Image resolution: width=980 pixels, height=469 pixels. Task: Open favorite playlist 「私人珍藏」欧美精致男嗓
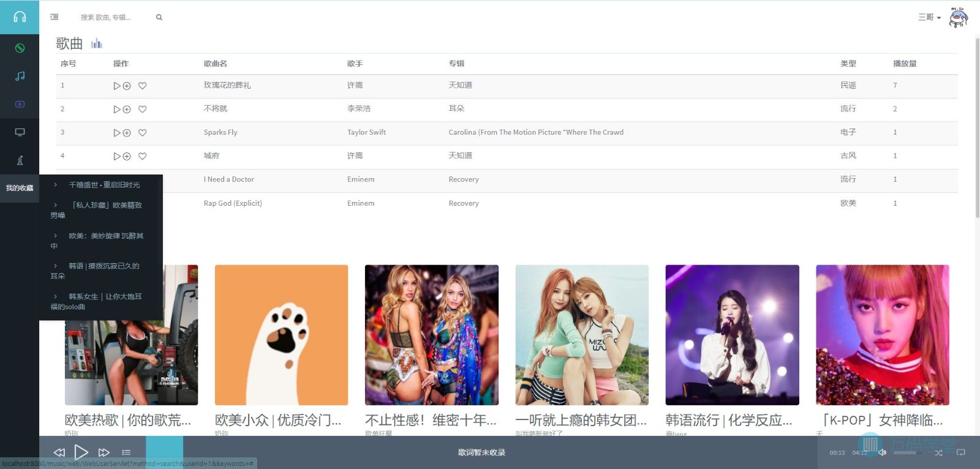[96, 210]
